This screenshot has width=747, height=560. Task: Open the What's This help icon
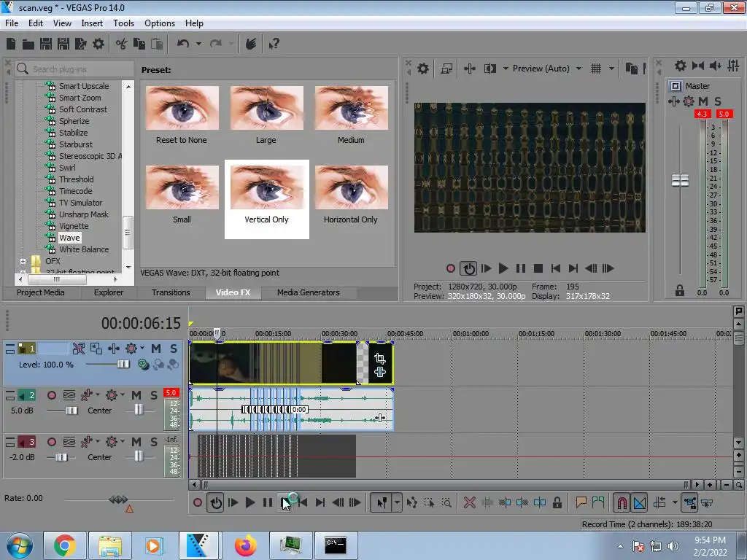tap(274, 44)
